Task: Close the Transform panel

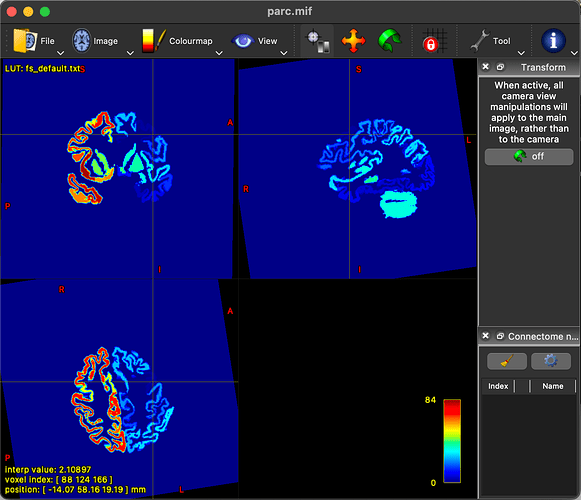Action: click(485, 67)
